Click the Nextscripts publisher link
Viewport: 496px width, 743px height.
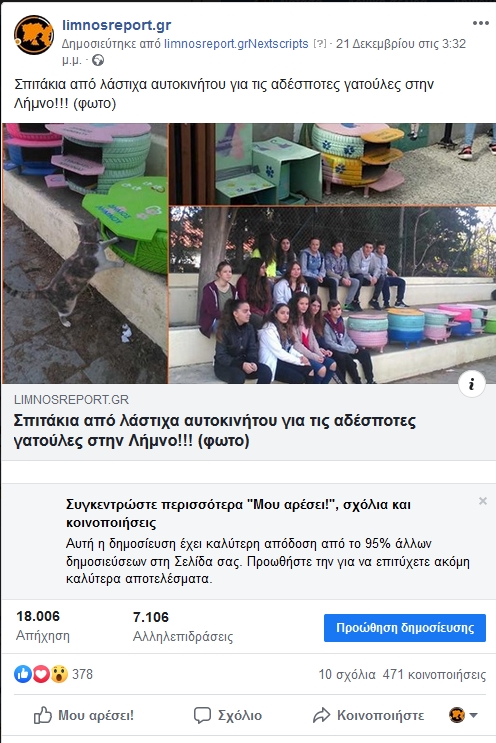point(279,44)
